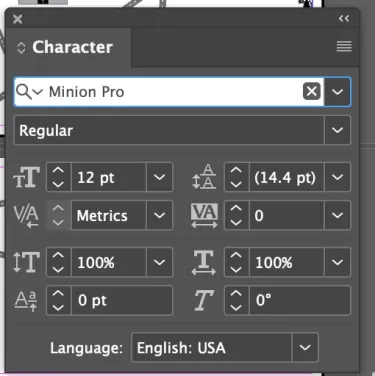Click the skew 0° field
This screenshot has width=375, height=376.
tap(300, 300)
